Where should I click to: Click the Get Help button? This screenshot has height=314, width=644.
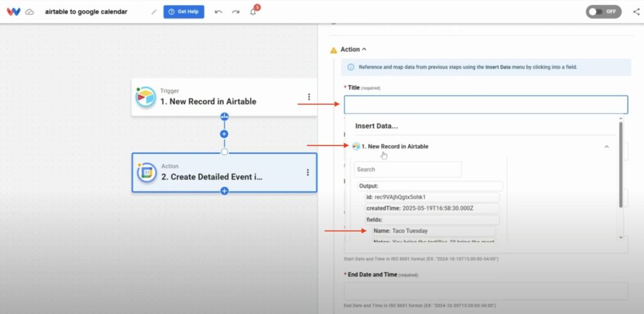184,11
